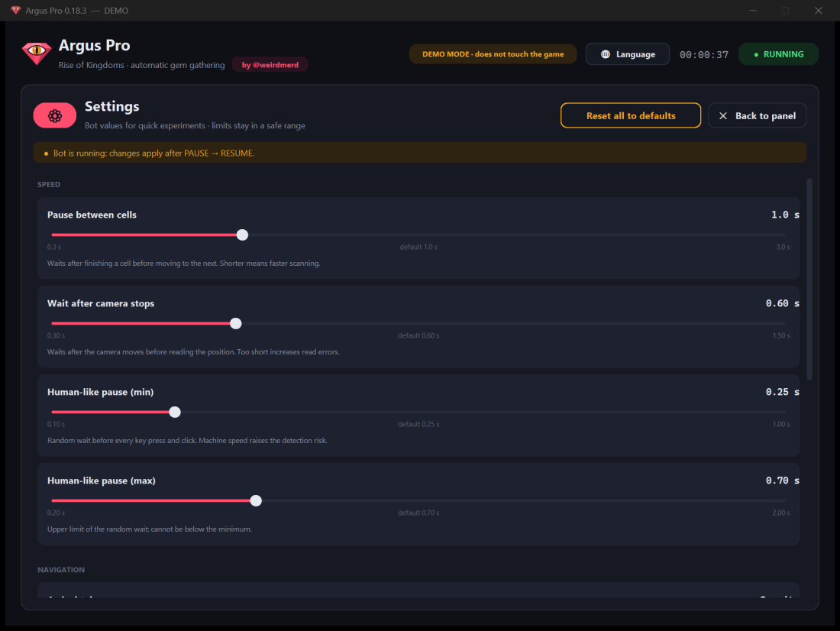Image resolution: width=840 pixels, height=631 pixels.
Task: Click the '0.10 s' minimum label
Action: point(56,424)
